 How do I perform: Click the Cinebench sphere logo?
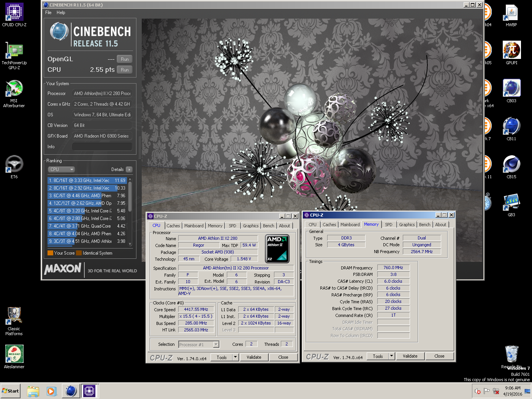tap(59, 32)
